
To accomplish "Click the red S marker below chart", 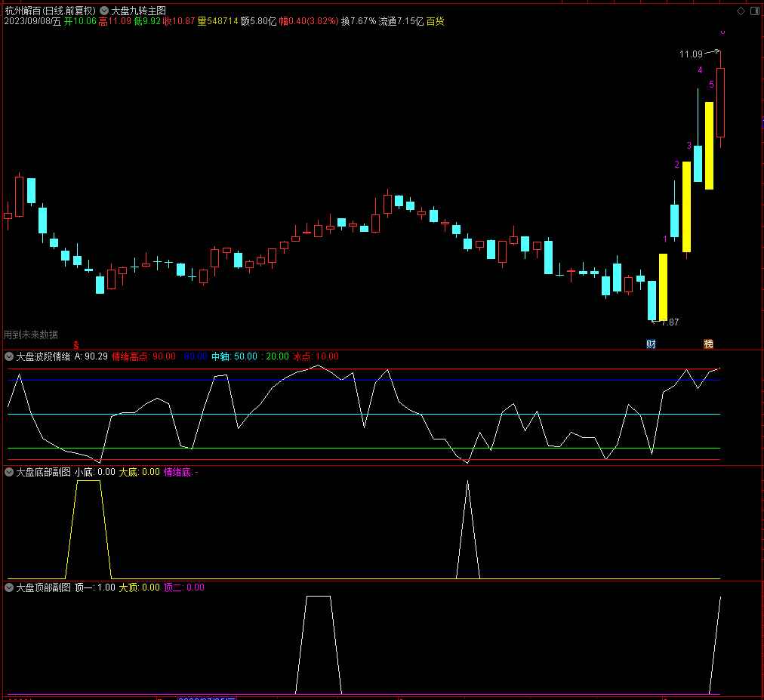I will coord(76,345).
